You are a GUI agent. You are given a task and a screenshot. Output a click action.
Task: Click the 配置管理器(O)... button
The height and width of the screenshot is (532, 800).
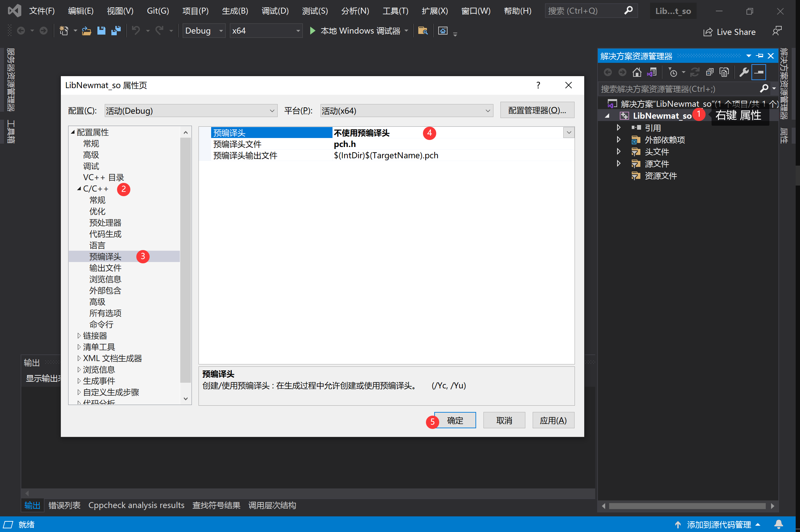pos(537,110)
